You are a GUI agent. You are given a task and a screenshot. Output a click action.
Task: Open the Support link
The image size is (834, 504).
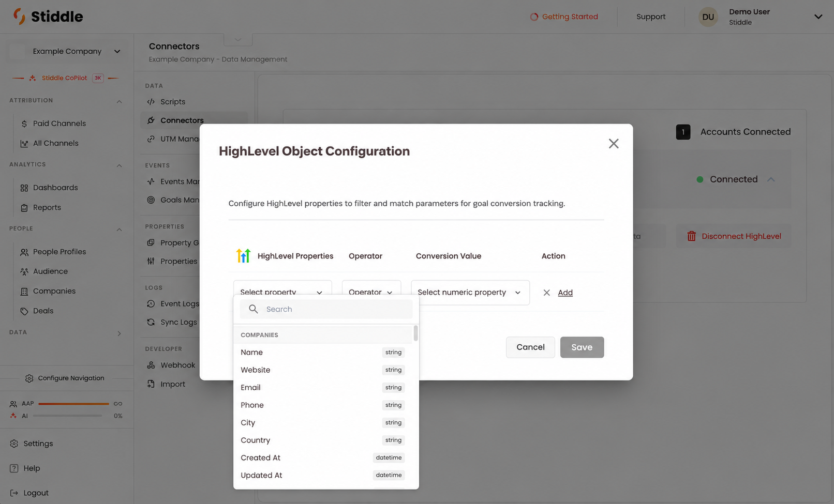(651, 17)
